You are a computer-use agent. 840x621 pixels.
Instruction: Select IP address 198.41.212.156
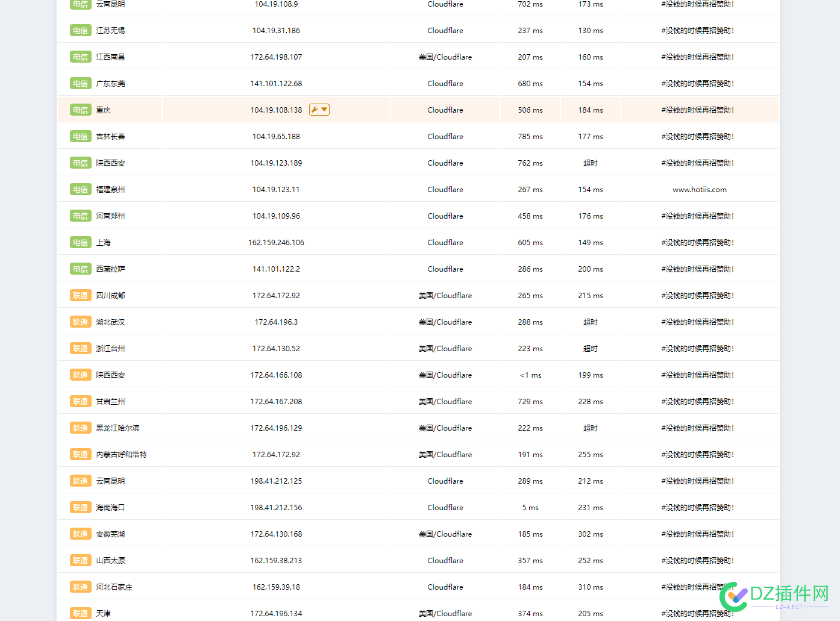[276, 508]
